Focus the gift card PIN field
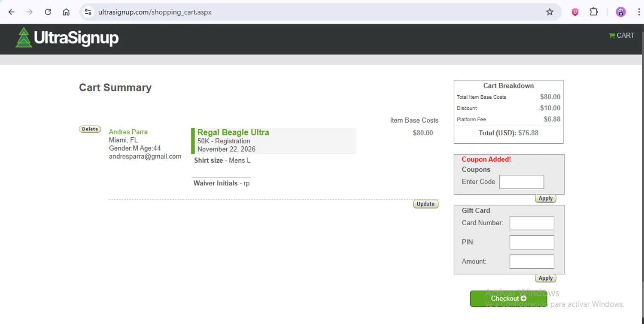Image resolution: width=644 pixels, height=324 pixels. click(x=532, y=242)
